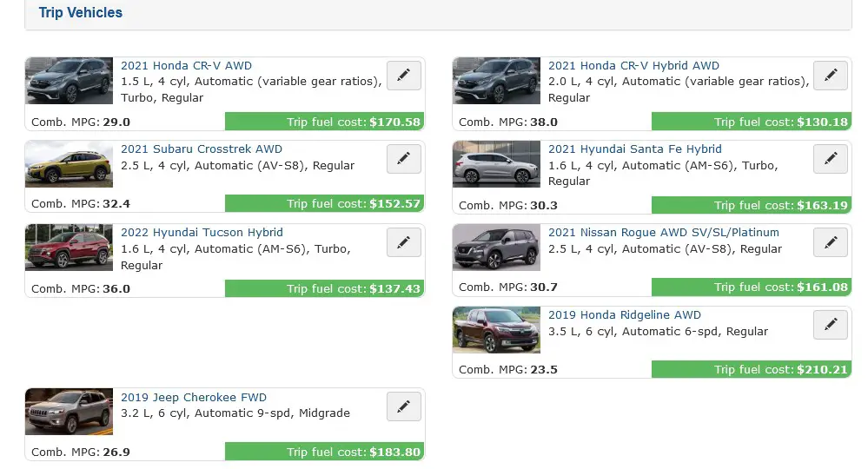
Task: Edit the 2019 Honda Ridgeline AWD entry
Action: point(831,325)
